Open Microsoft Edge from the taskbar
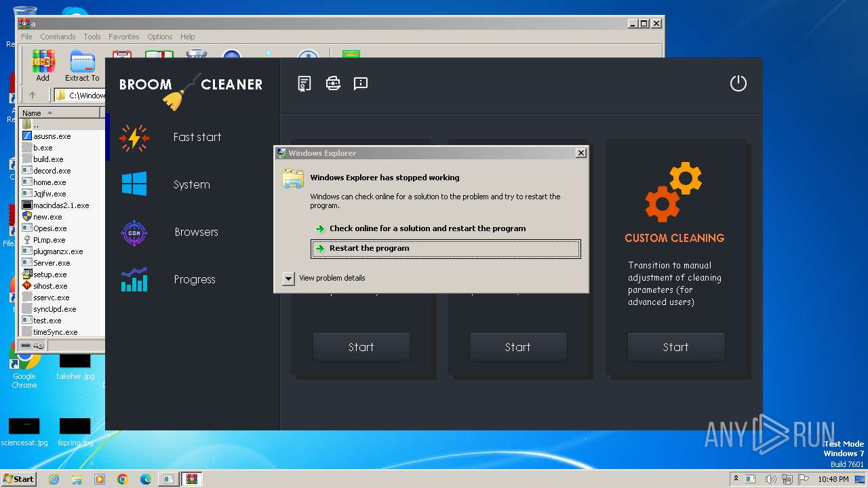 point(146,479)
